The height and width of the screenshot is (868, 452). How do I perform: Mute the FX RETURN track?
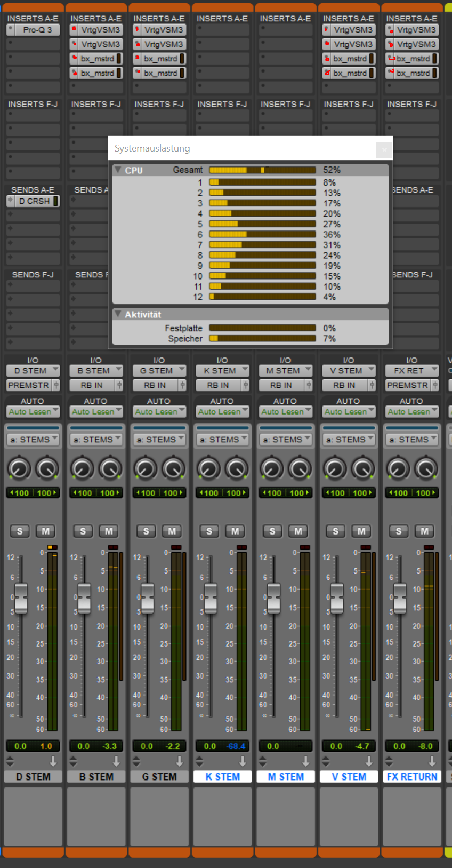[424, 531]
